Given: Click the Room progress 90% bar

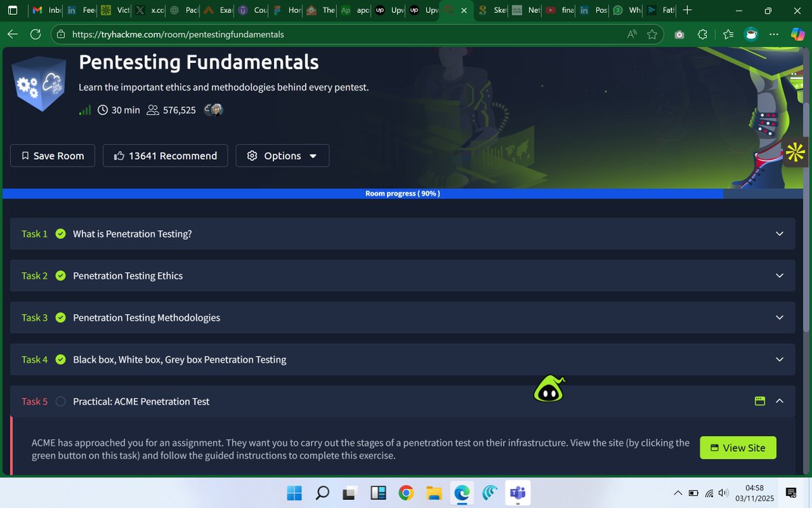Looking at the screenshot, I should 403,194.
